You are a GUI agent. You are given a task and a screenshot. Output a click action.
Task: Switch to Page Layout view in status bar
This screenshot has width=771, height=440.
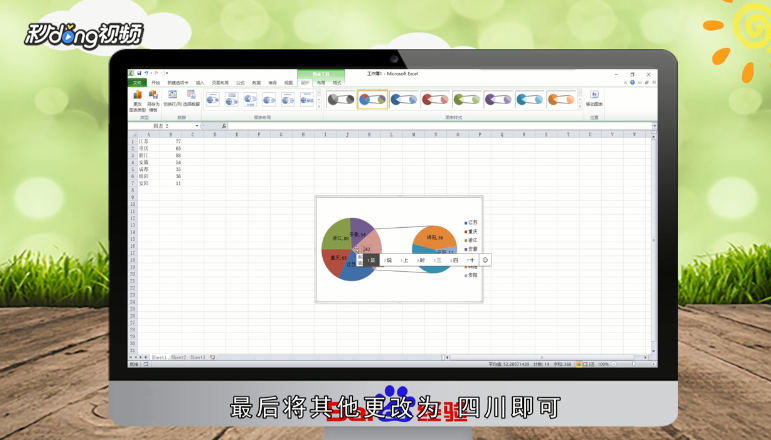pos(585,364)
